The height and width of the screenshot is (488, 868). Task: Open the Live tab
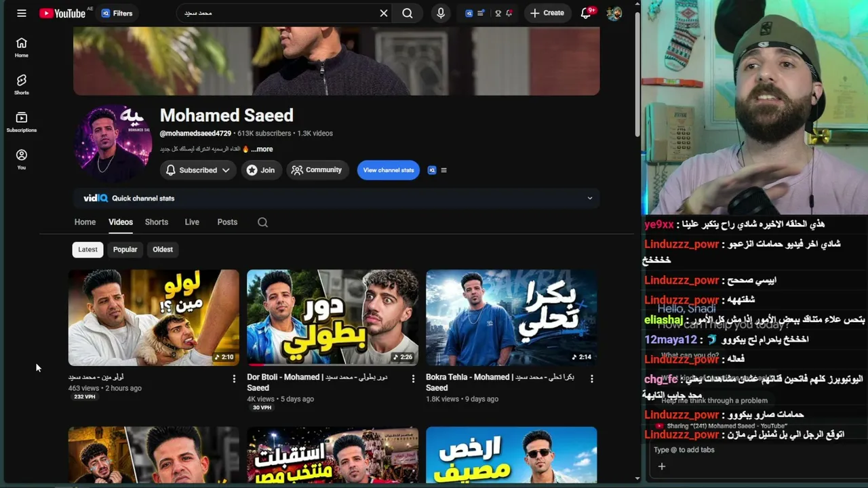[192, 222]
